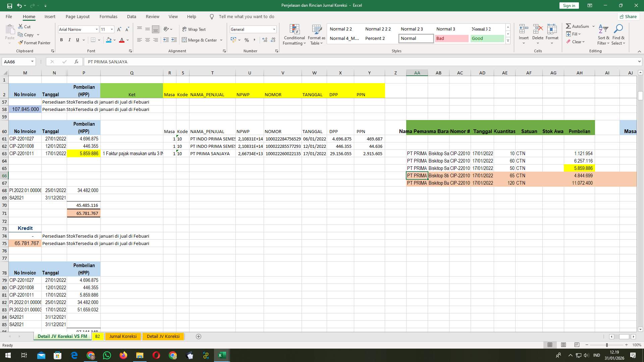Screen dimensions: 644x362
Task: Click the Share button
Action: (x=628, y=16)
